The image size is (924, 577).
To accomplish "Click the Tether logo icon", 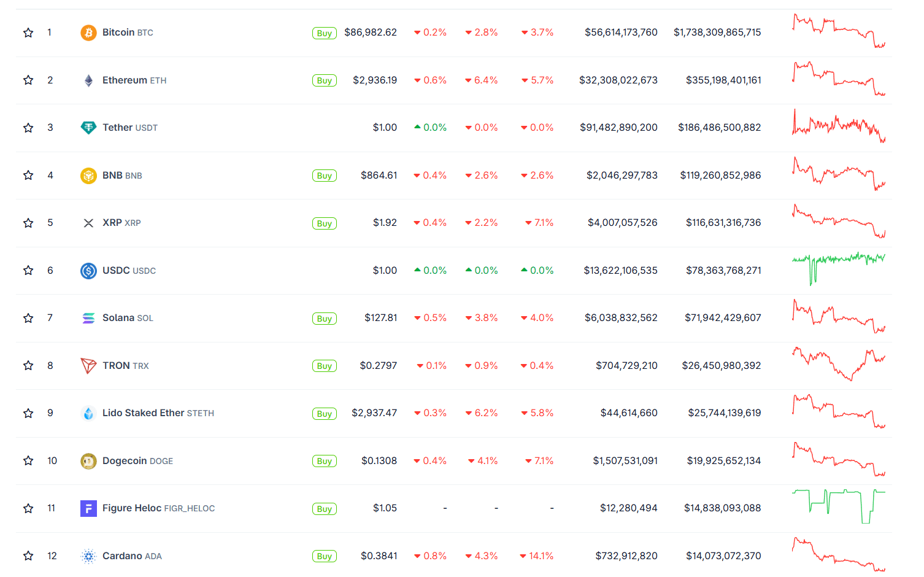I will (x=88, y=128).
